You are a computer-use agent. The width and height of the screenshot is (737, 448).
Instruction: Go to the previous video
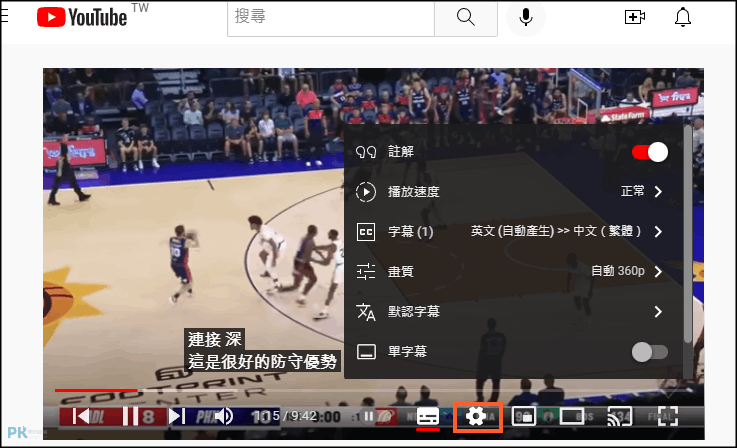coord(81,417)
